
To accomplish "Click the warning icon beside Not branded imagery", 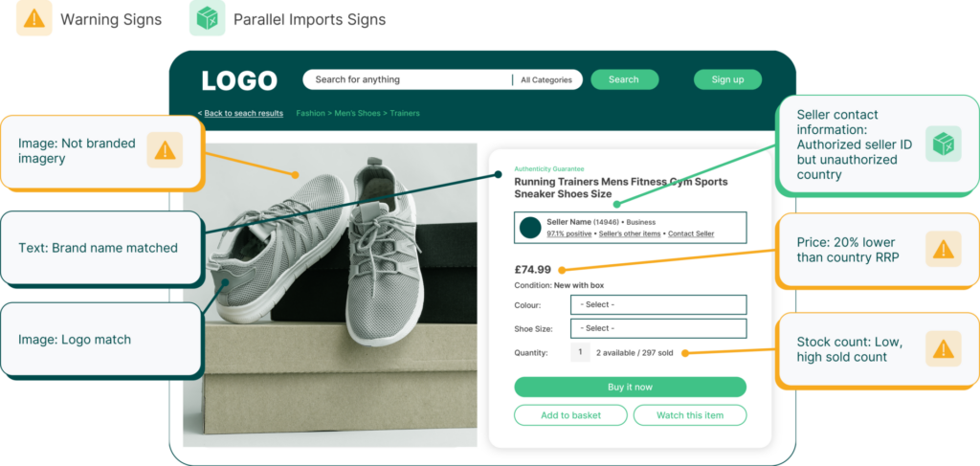I will coord(165,150).
